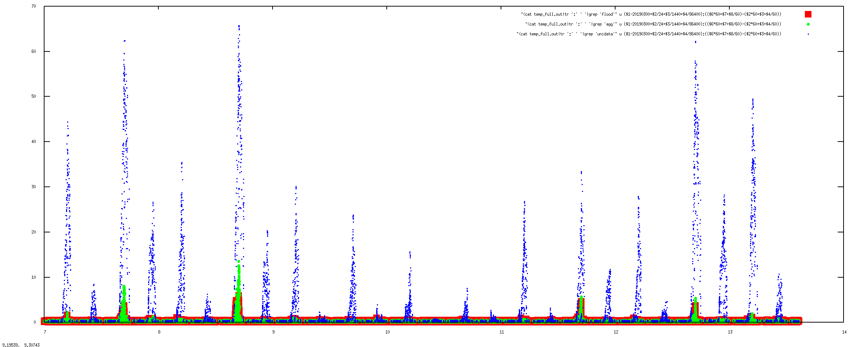Toggle the 'agg' series legend text
868x347 pixels.
(653, 24)
